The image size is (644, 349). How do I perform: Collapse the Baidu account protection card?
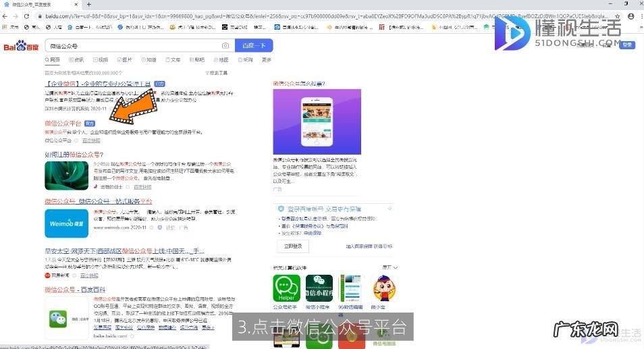pyautogui.click(x=390, y=209)
